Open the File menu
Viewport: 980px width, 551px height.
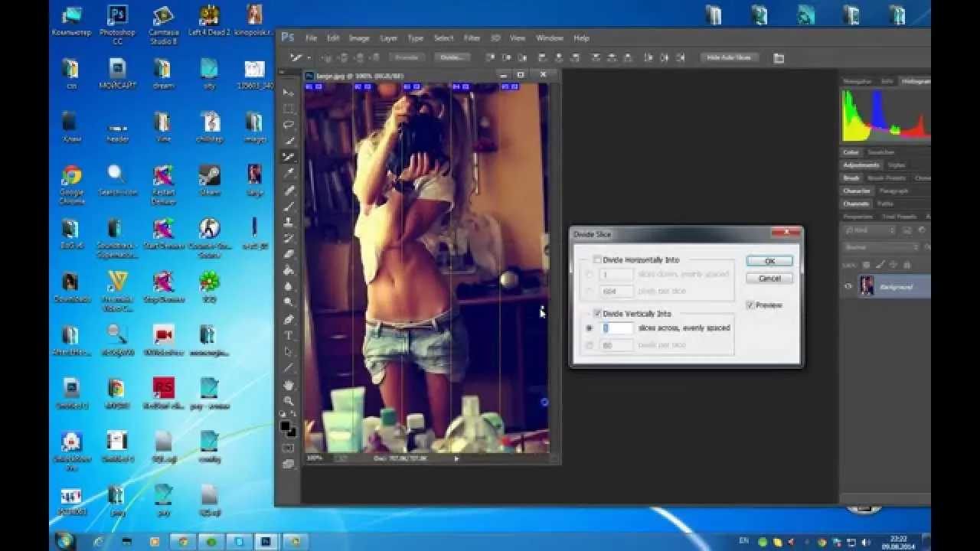click(x=311, y=37)
